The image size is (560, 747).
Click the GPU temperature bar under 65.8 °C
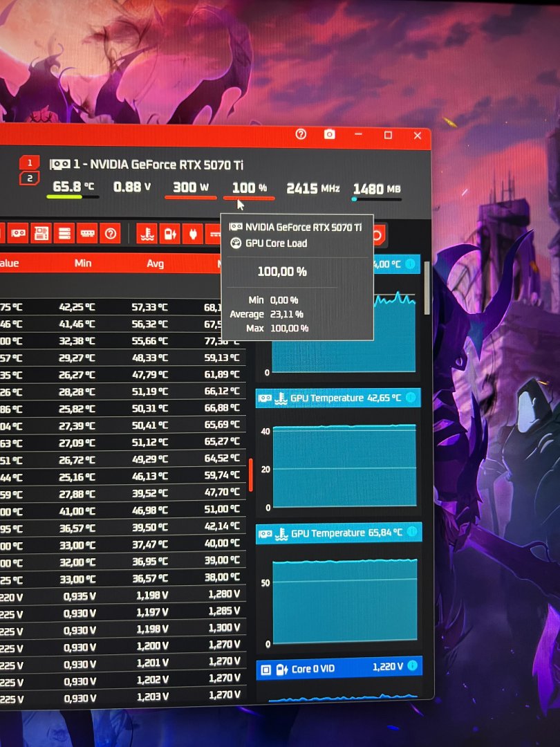coord(73,196)
